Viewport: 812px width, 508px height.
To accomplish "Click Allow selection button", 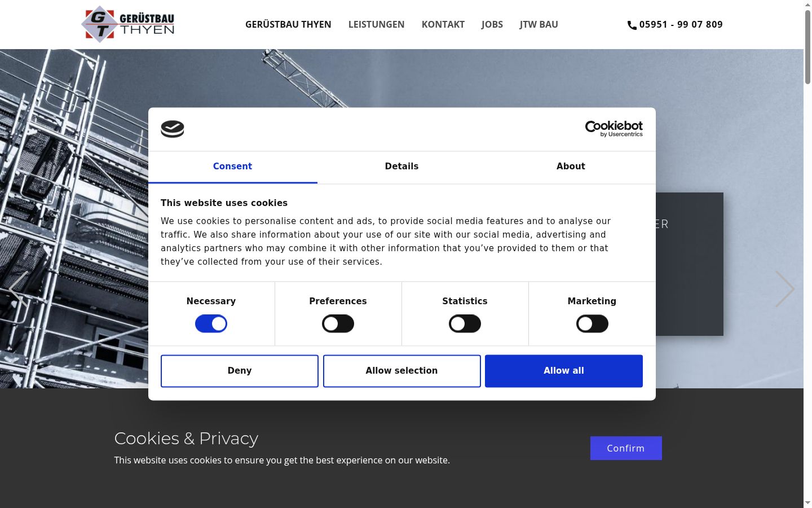I will pos(401,371).
